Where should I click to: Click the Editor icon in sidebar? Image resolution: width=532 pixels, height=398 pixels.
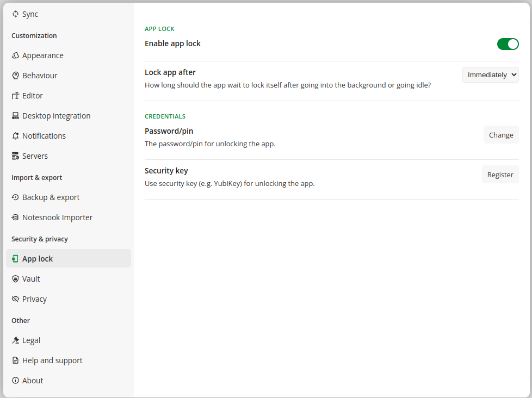tap(15, 96)
